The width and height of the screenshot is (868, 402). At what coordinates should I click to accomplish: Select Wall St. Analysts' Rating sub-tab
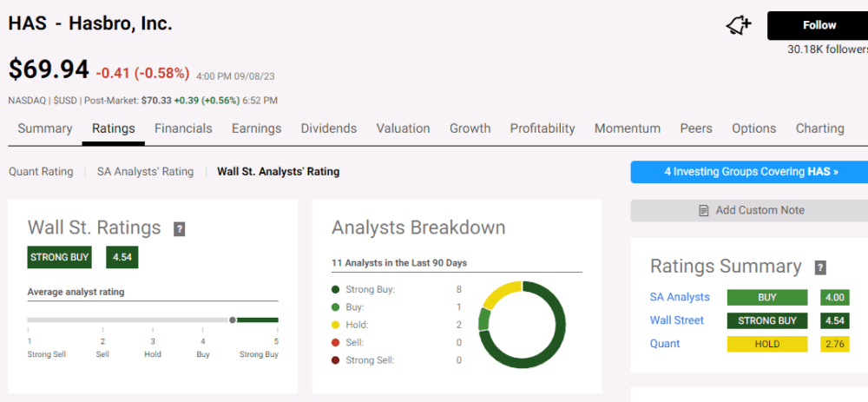pos(279,172)
